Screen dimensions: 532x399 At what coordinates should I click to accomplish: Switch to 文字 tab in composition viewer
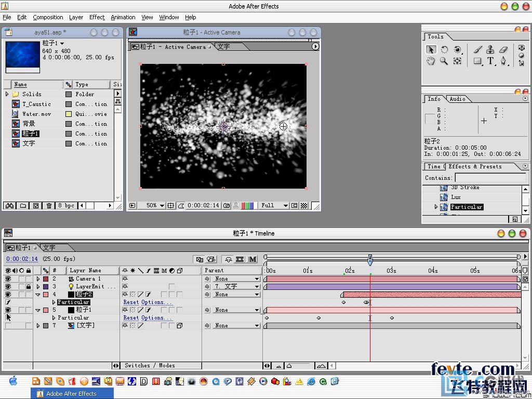(x=223, y=47)
